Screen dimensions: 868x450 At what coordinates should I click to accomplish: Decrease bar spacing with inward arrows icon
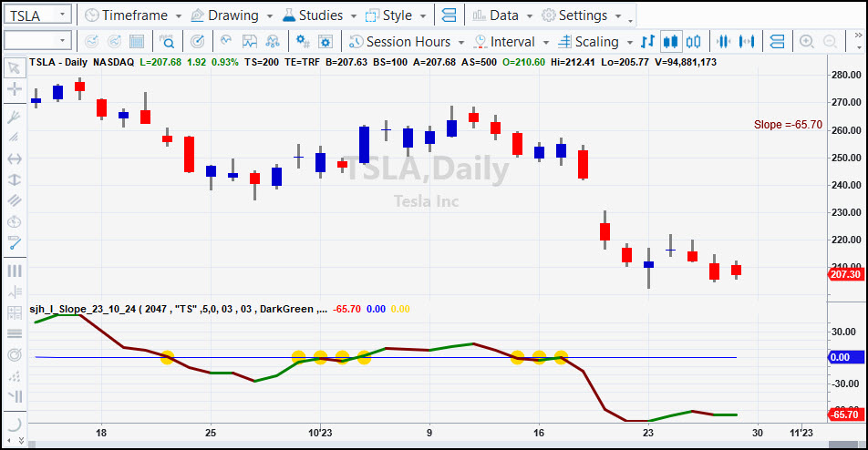(x=724, y=42)
